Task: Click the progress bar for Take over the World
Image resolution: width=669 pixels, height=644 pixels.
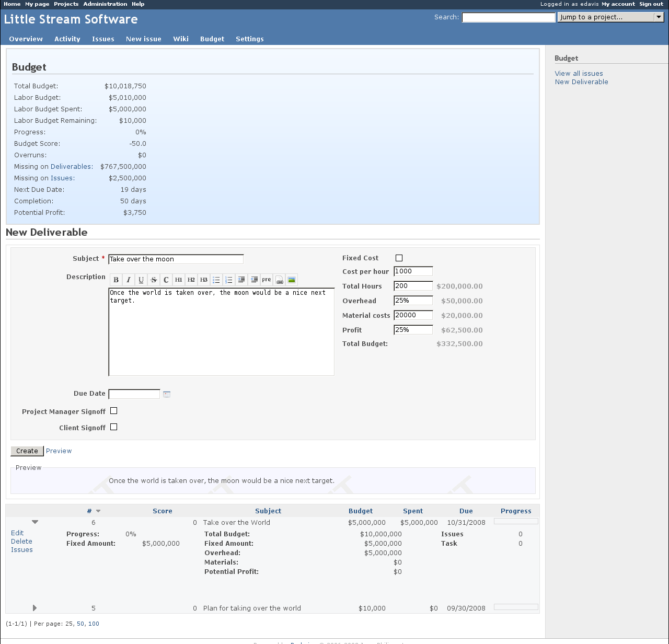Action: pyautogui.click(x=516, y=521)
